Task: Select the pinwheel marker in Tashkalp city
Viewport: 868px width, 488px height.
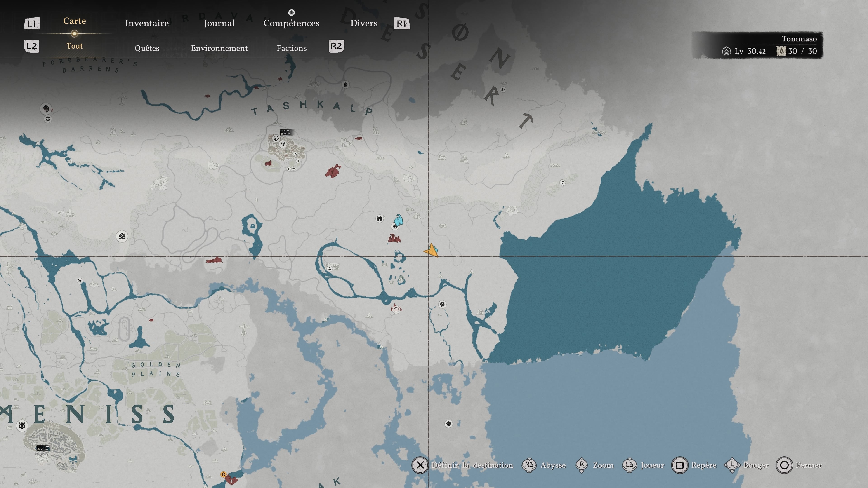Action: (276, 138)
